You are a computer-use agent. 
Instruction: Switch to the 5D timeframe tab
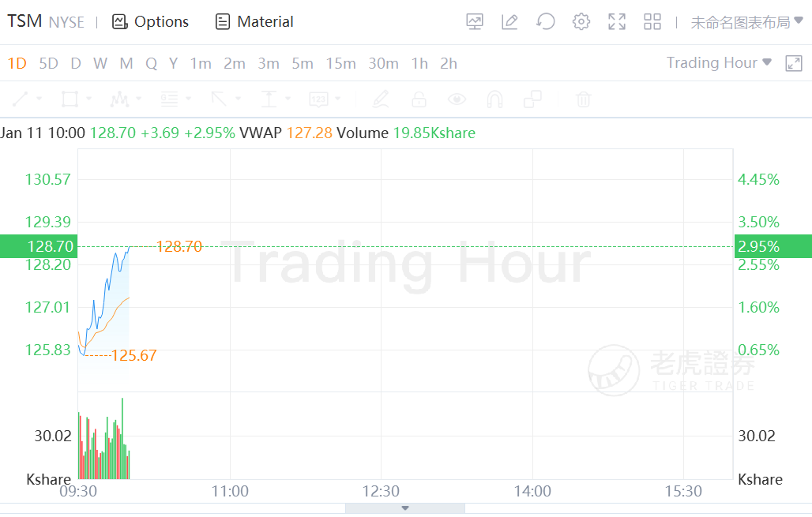pyautogui.click(x=48, y=63)
